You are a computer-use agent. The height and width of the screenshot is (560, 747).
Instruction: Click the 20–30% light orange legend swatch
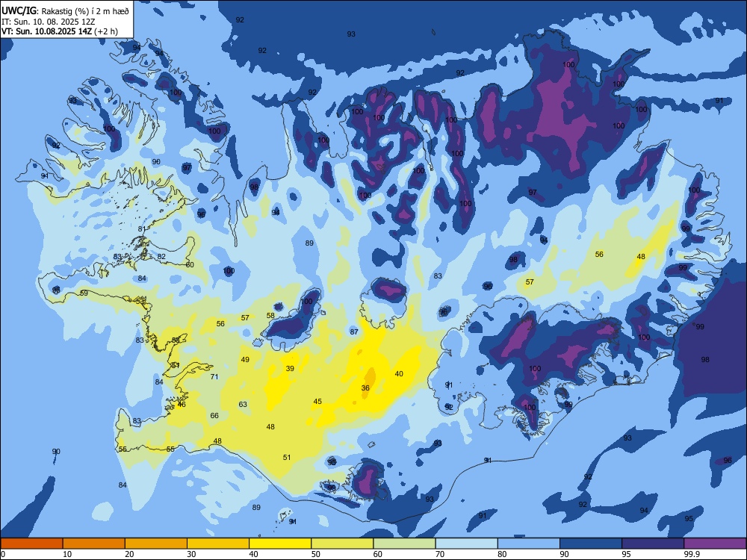coord(156,544)
